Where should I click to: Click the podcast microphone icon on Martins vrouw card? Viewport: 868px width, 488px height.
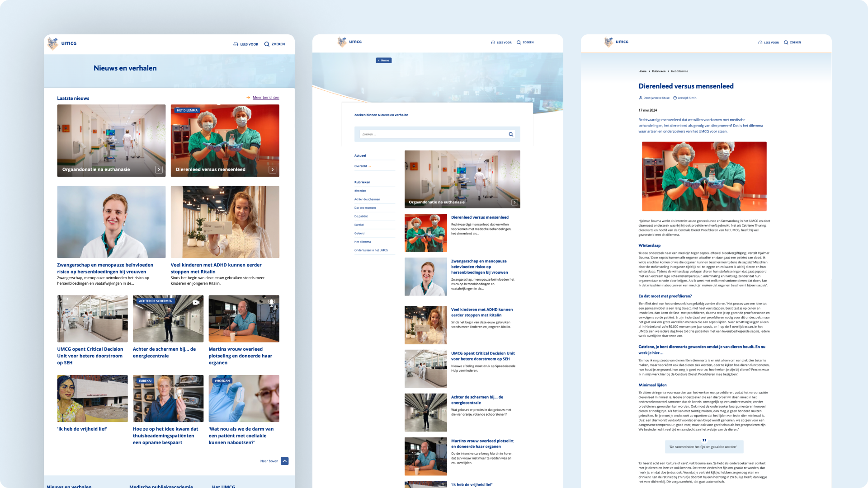pos(272,303)
